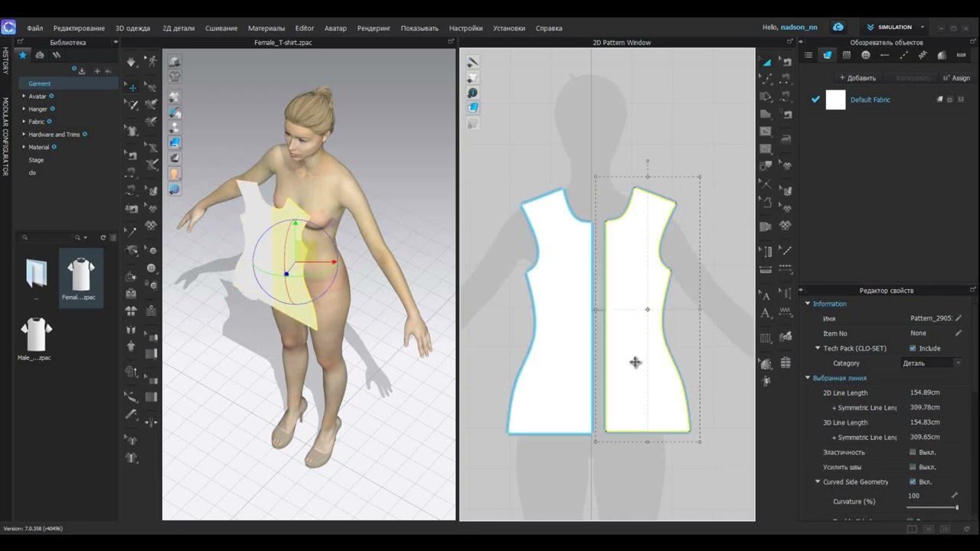Select the Stage library entry
This screenshot has width=980, height=551.
(36, 160)
